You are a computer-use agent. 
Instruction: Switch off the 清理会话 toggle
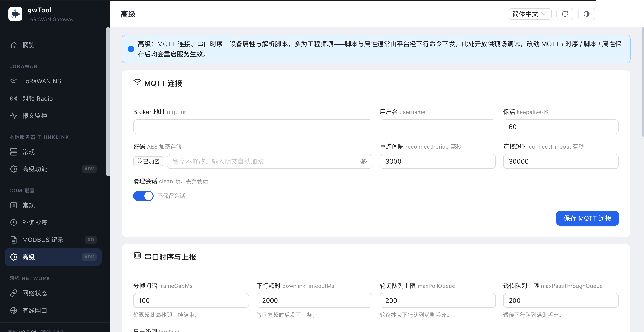[143, 196]
